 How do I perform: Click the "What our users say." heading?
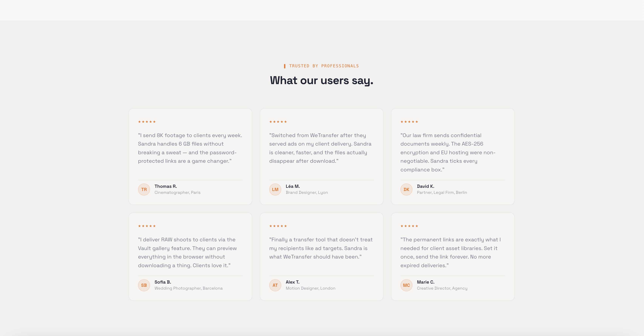321,81
